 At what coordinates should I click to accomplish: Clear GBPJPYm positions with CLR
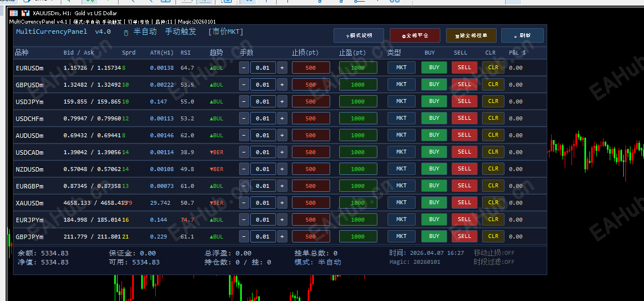pos(493,236)
